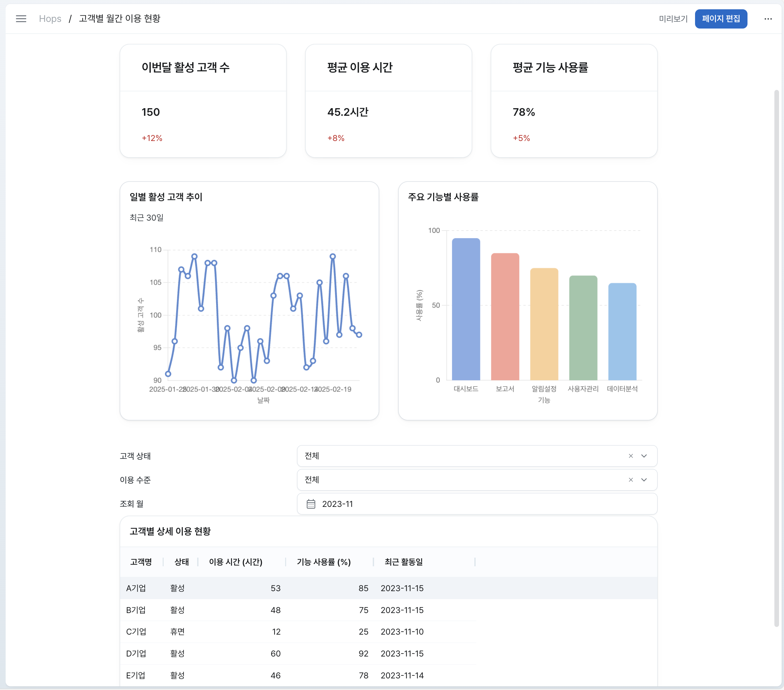Click the 휴면 status cell for C기업
Viewport: 784px width, 690px height.
tap(177, 631)
